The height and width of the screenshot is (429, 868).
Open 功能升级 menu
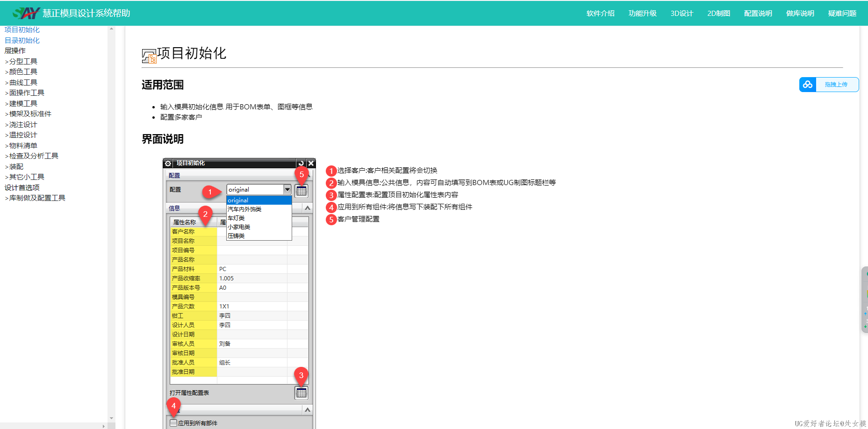pyautogui.click(x=643, y=13)
